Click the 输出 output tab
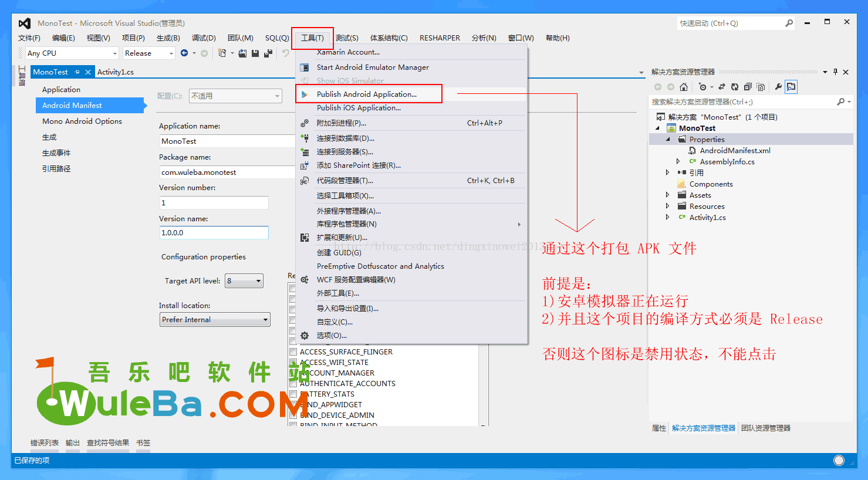Image resolution: width=868 pixels, height=480 pixels. click(x=73, y=442)
